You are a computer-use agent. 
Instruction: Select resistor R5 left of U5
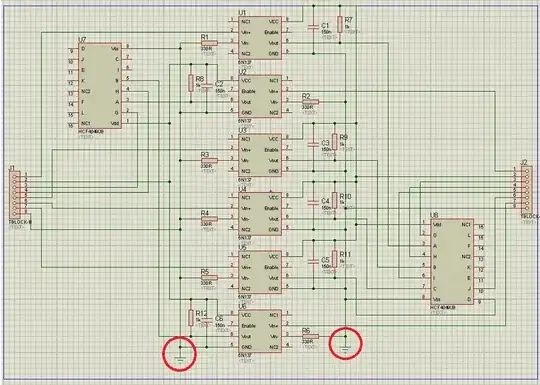[x=209, y=278]
